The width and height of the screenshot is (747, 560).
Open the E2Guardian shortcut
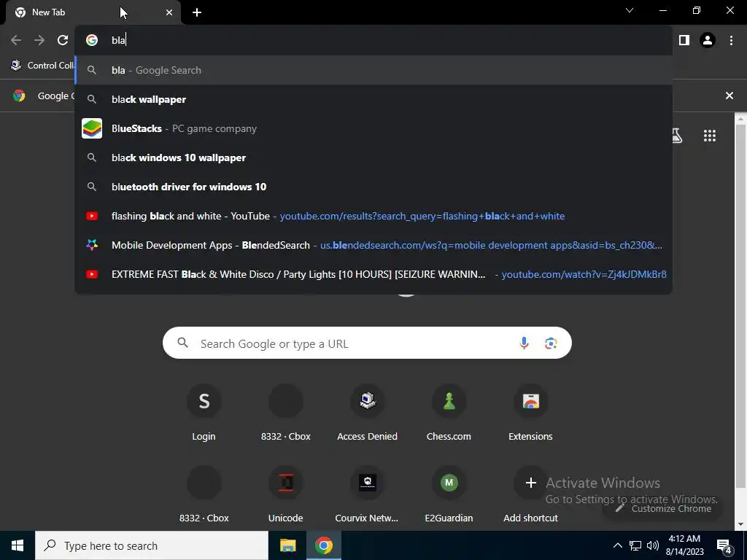(x=449, y=495)
